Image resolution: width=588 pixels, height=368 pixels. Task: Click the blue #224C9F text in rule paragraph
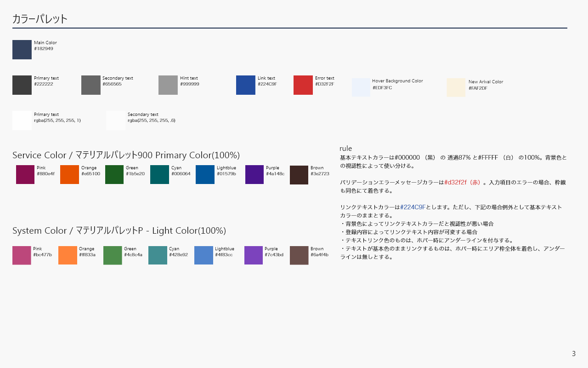[413, 207]
